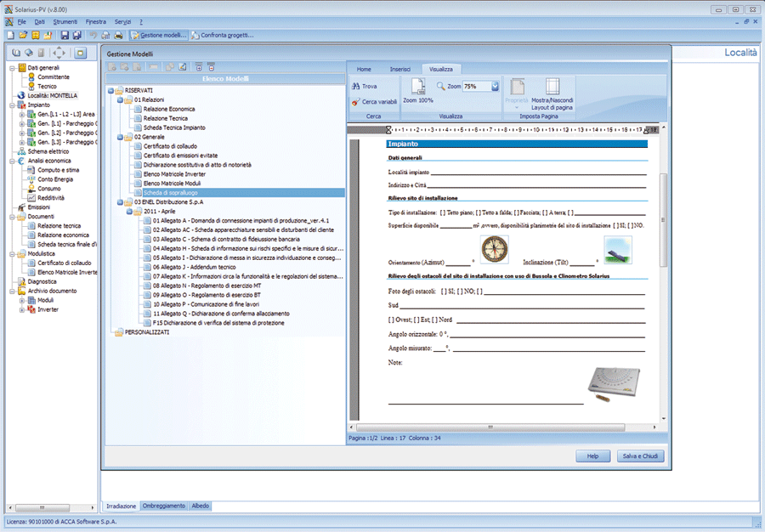Screen dimensions: 765x532
Task: Click the tilt solar panel image in document
Action: [618, 250]
